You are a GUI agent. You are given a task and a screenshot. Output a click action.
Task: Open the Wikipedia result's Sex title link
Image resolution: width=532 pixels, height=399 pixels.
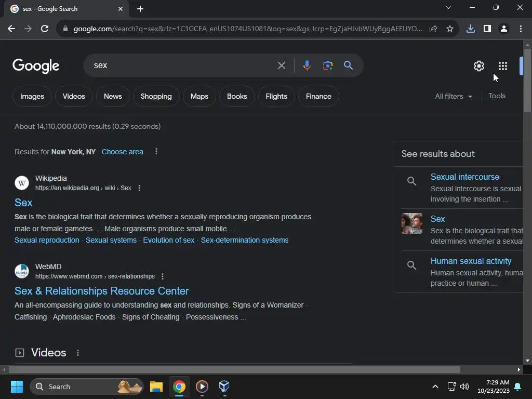[x=23, y=203]
